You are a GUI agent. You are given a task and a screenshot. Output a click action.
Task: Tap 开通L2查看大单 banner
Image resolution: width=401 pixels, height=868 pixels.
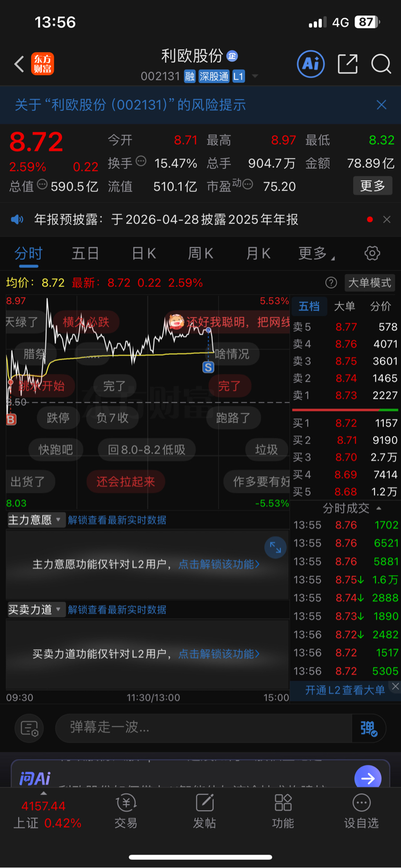click(345, 690)
